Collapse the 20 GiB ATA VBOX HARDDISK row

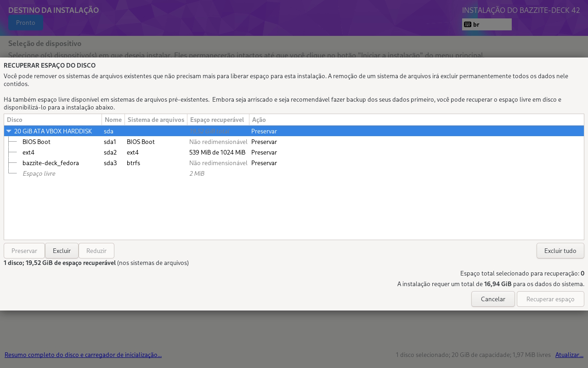click(x=9, y=131)
